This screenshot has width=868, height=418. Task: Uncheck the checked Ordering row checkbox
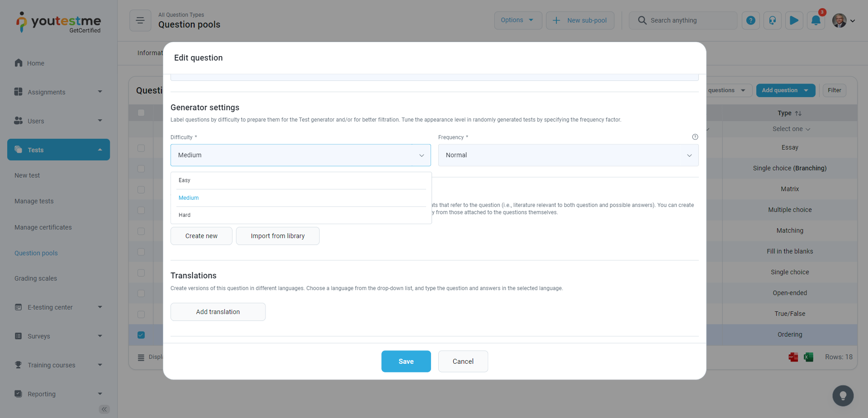(x=141, y=335)
